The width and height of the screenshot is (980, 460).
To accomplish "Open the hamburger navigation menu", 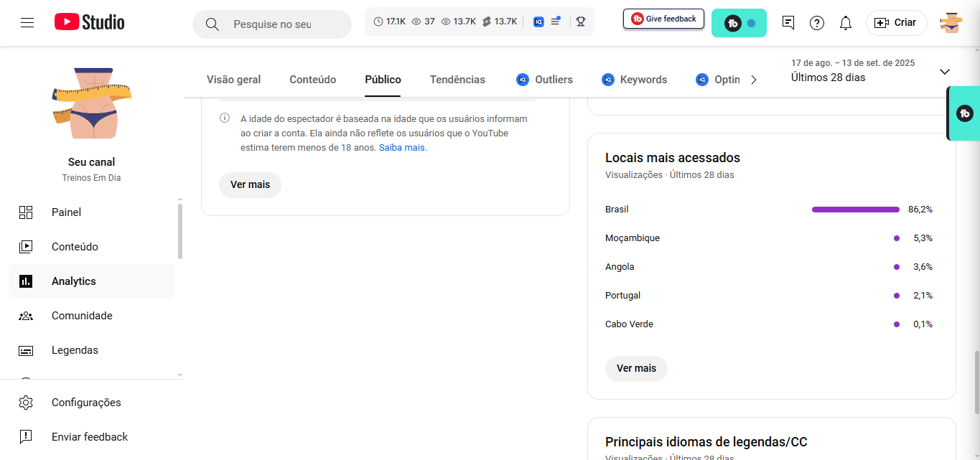I will (x=27, y=23).
